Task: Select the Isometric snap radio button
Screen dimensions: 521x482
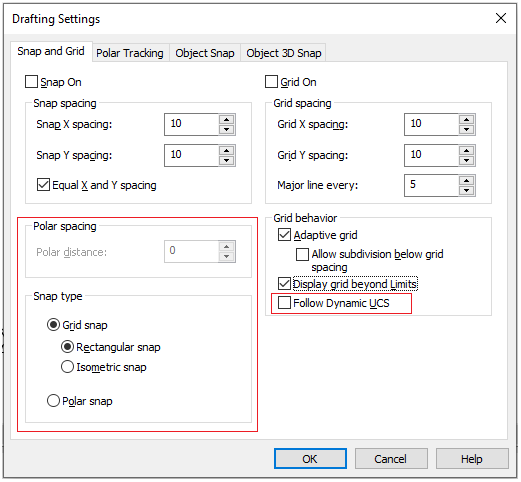Action: 67,367
